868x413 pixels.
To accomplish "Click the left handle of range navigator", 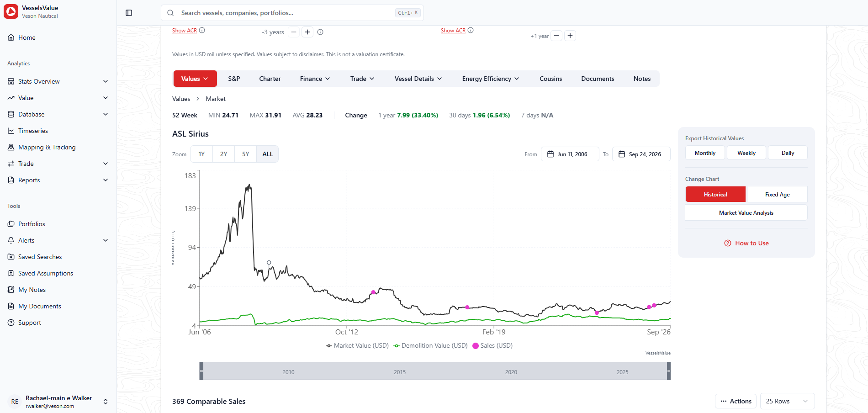I will tap(201, 371).
